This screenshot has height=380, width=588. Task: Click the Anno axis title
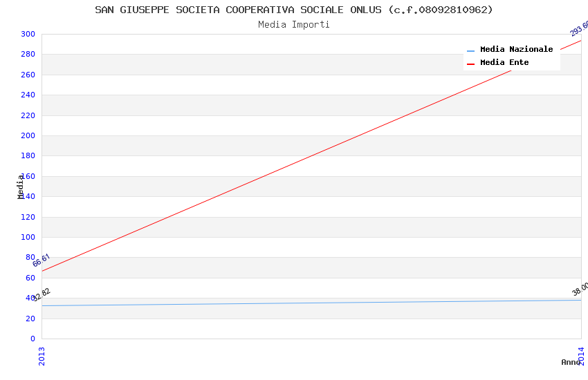[570, 362]
